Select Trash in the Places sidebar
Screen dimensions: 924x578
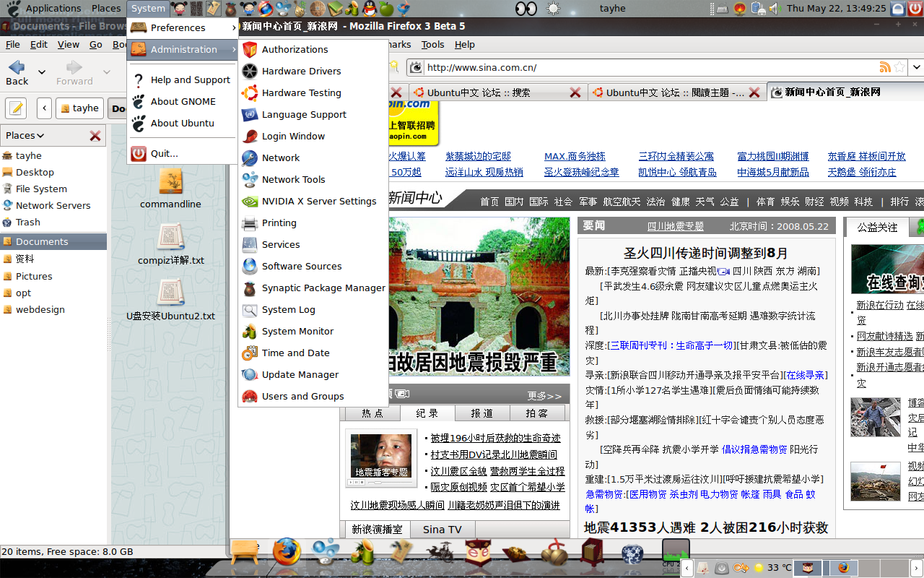(x=53, y=222)
